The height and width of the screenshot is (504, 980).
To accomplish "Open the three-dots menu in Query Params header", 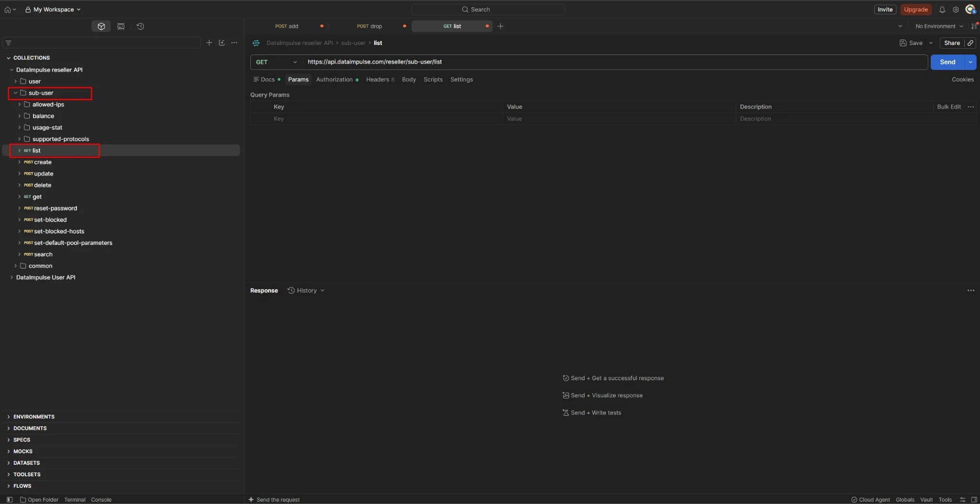I will (970, 107).
